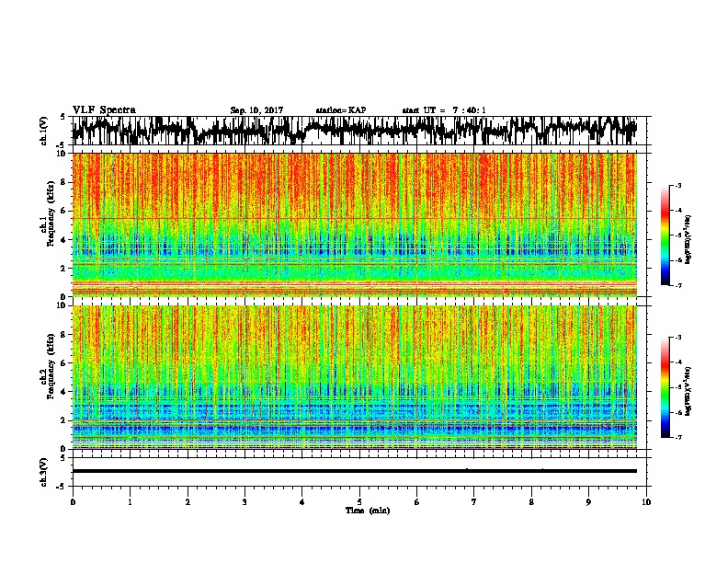Viewport: 728px width, 563px height.
Task: Click the ch.2 frequency tick label '4'
Action: tap(63, 392)
